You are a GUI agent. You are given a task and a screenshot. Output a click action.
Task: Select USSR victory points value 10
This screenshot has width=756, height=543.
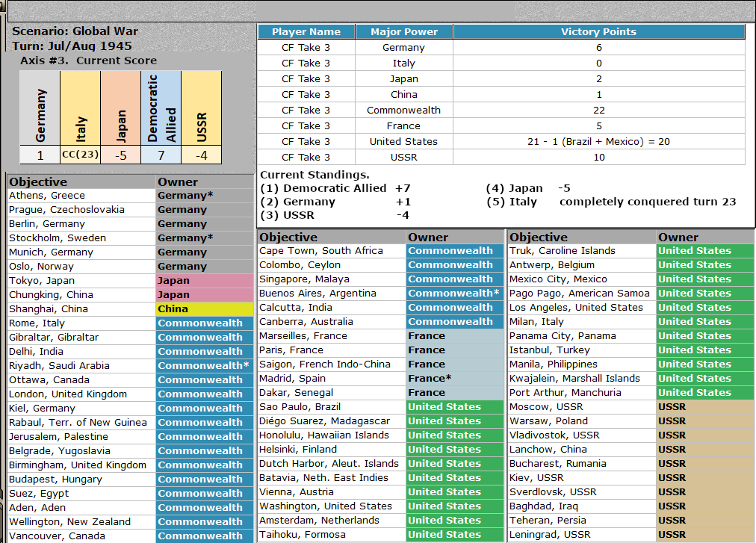tap(599, 157)
